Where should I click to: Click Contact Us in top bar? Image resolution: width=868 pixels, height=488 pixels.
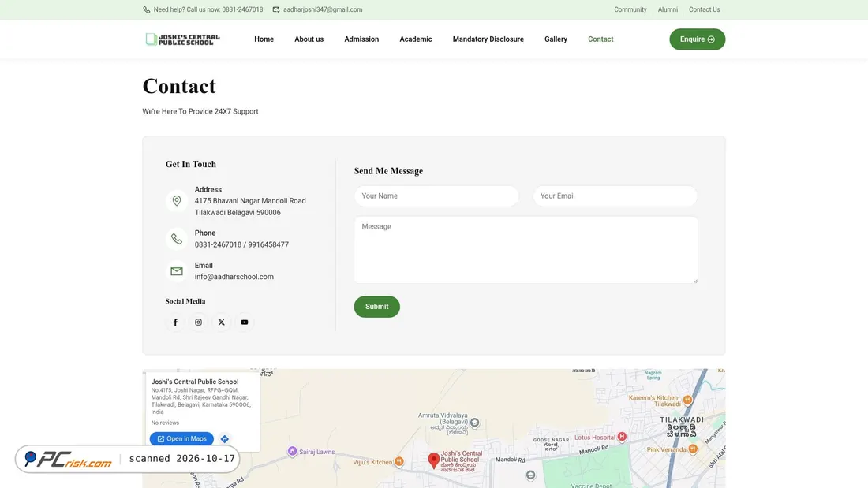[704, 9]
